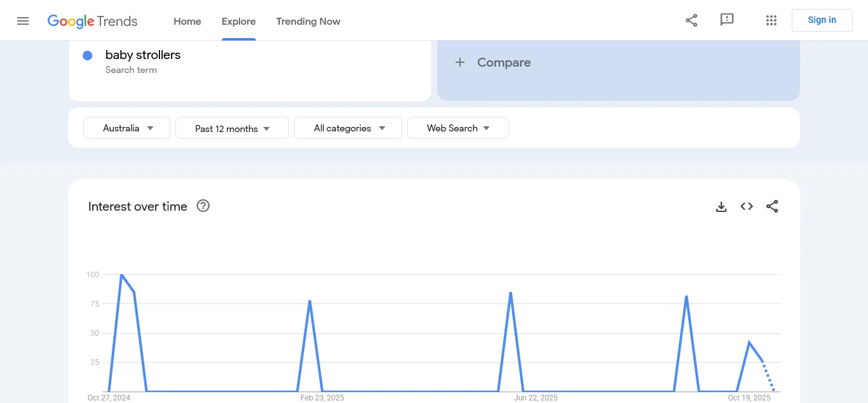Click the Google Trends logo
This screenshot has height=403, width=868.
pos(93,21)
